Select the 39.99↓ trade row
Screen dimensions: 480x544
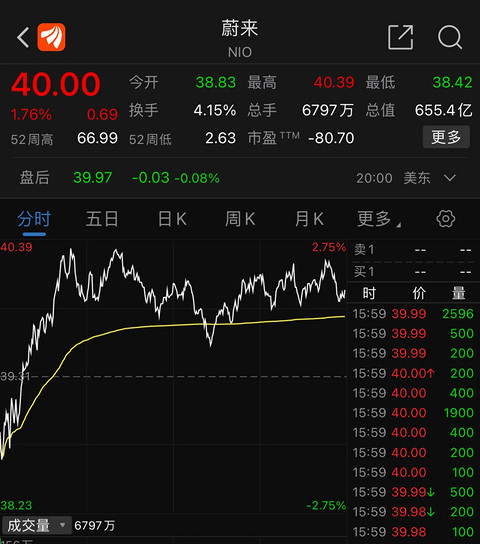pos(413,492)
